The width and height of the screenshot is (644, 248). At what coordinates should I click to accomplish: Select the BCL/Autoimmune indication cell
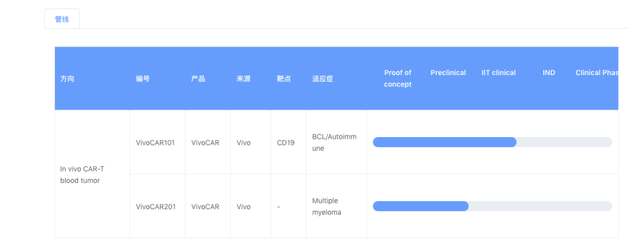[x=335, y=142]
